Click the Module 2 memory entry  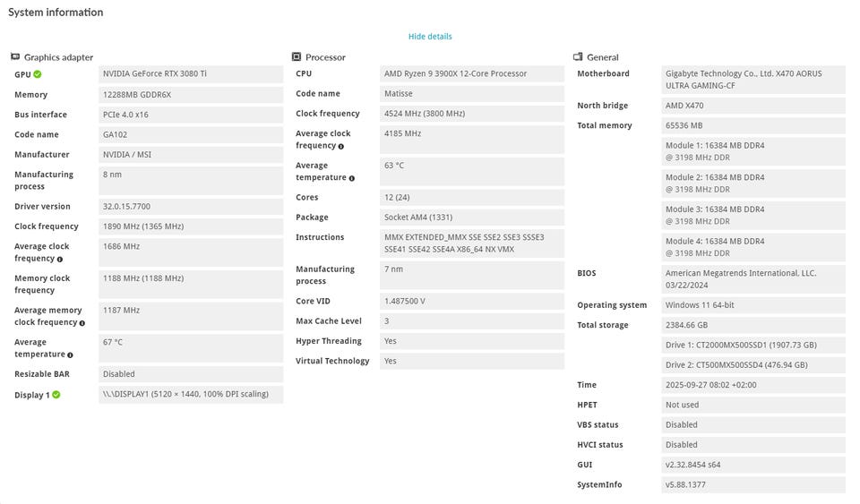point(753,184)
